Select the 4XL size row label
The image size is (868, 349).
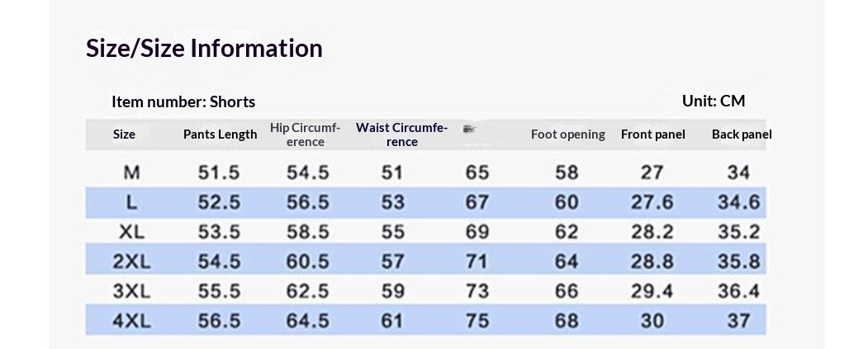click(x=131, y=321)
